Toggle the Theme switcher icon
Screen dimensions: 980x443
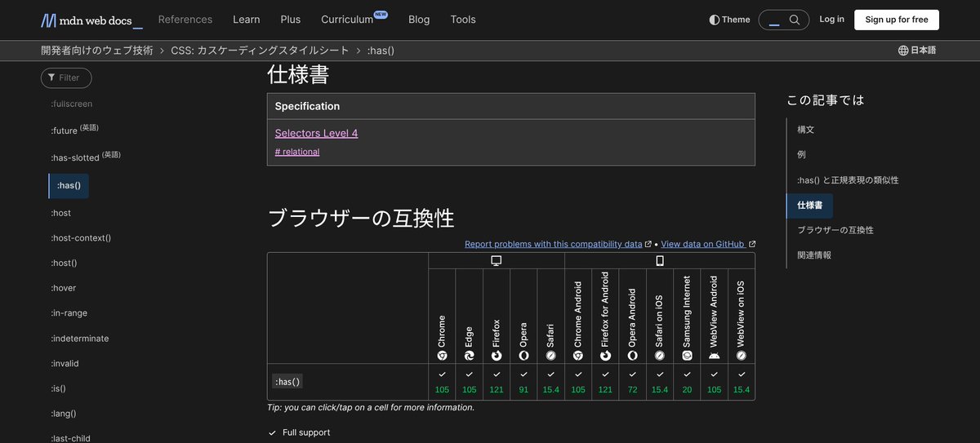tap(715, 20)
